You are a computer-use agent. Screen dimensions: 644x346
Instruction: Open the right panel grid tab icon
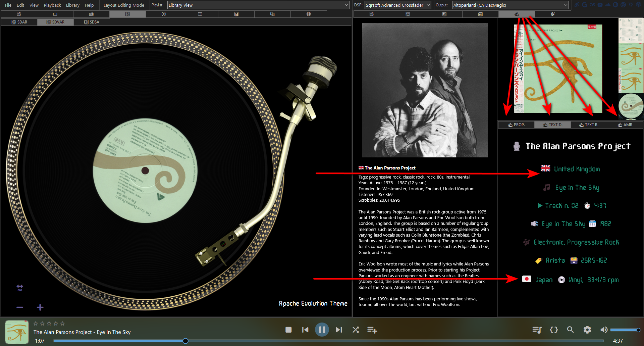[444, 14]
